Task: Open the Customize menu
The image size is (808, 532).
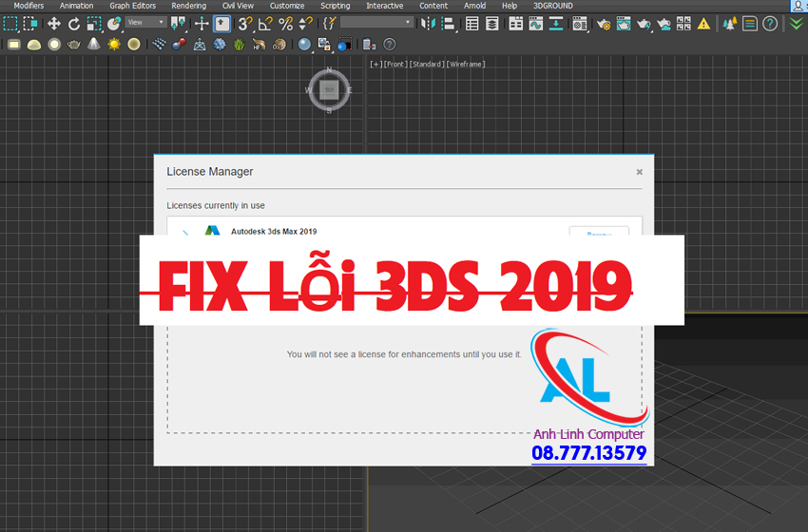Action: coord(286,6)
